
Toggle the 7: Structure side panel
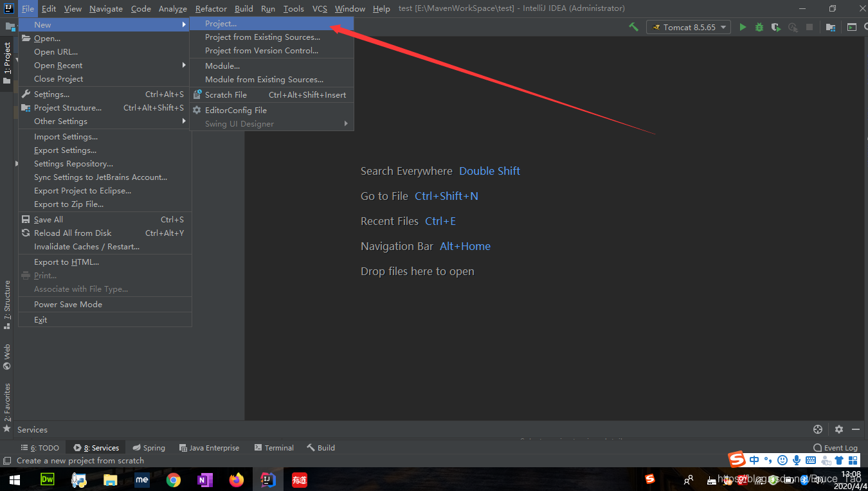[x=7, y=305]
